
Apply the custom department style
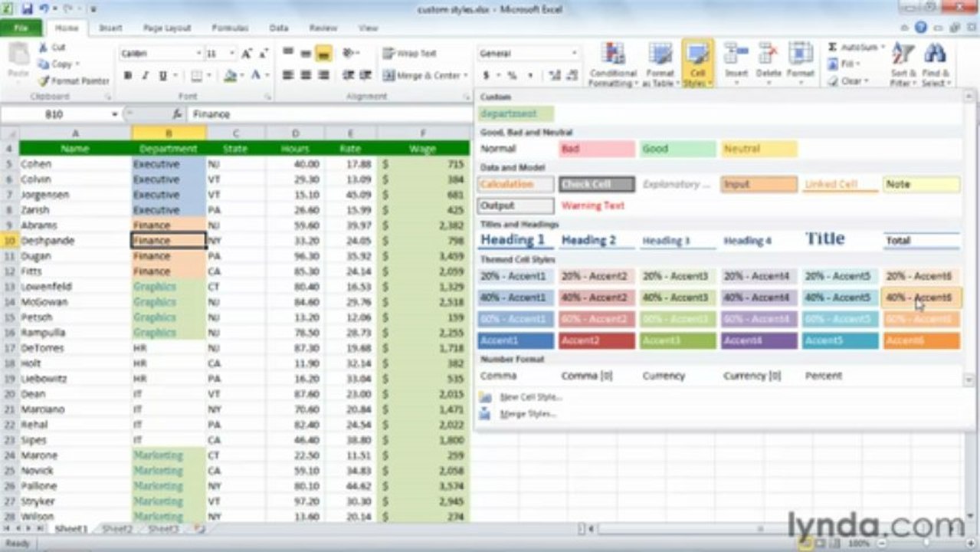tap(516, 113)
